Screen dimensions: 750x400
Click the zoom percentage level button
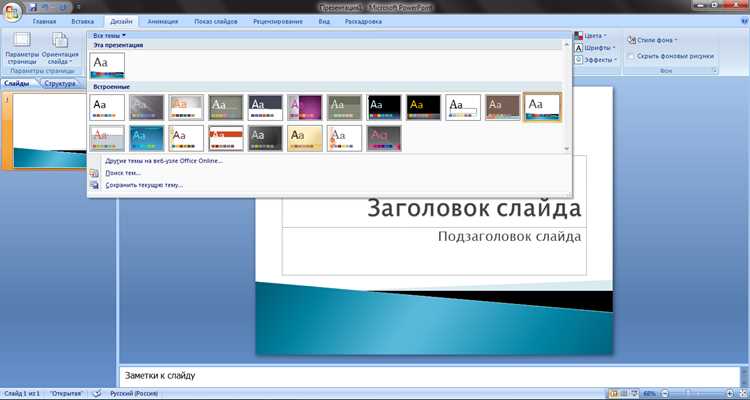[650, 394]
